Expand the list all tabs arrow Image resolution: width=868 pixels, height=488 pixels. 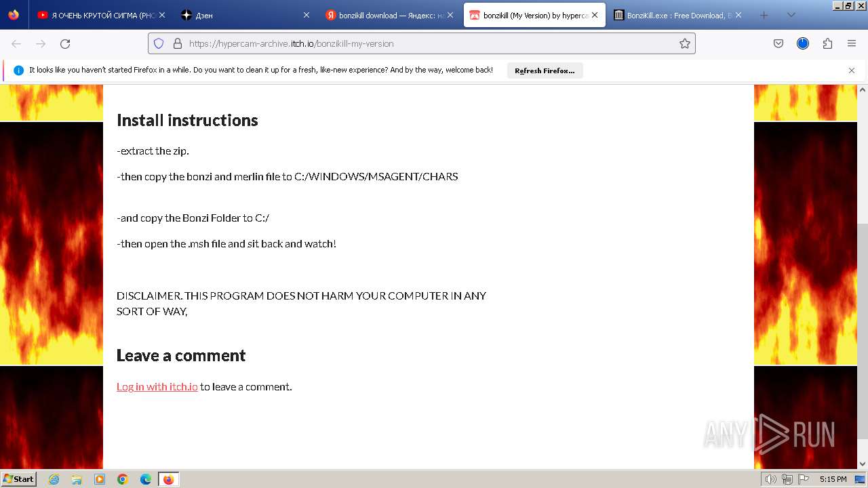791,15
